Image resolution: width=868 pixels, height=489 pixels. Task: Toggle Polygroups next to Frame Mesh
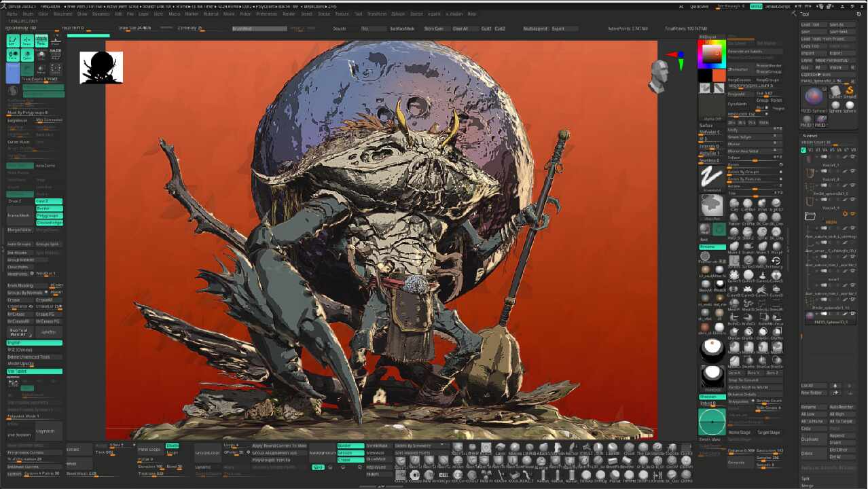(x=49, y=215)
